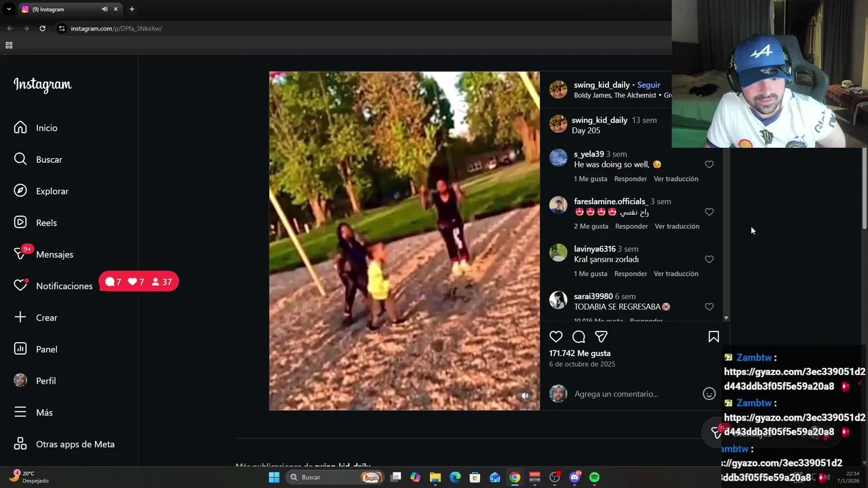Mute the Instagram tab audio icon

tap(104, 9)
